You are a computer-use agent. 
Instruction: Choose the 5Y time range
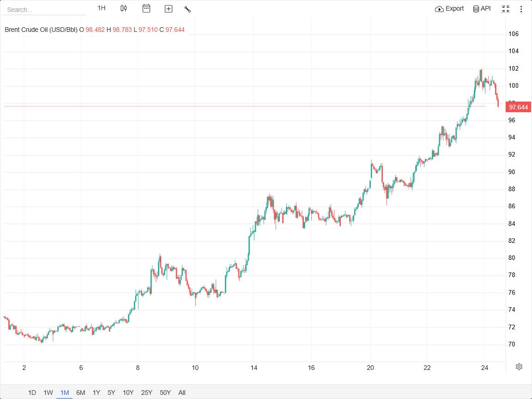pos(111,393)
